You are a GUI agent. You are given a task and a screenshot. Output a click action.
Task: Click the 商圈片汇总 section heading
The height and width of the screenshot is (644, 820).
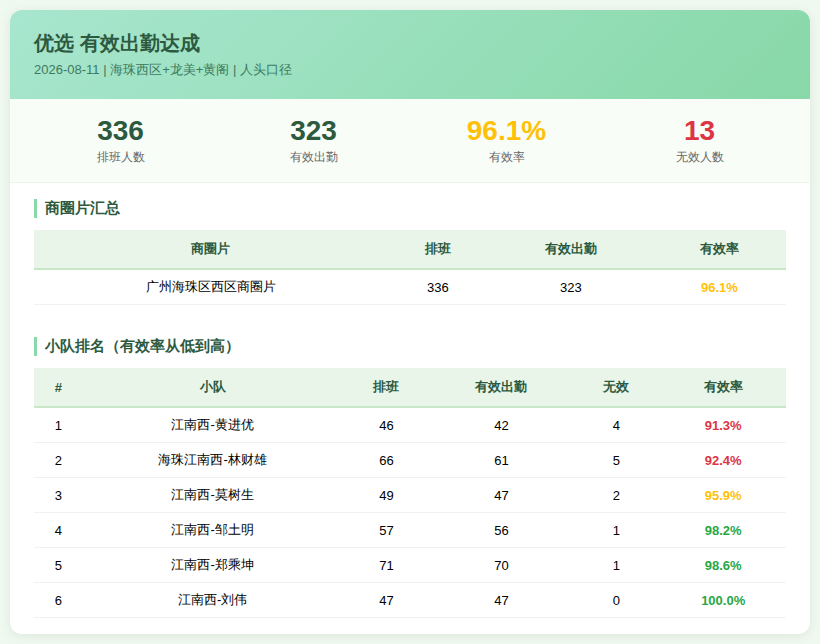tap(82, 208)
